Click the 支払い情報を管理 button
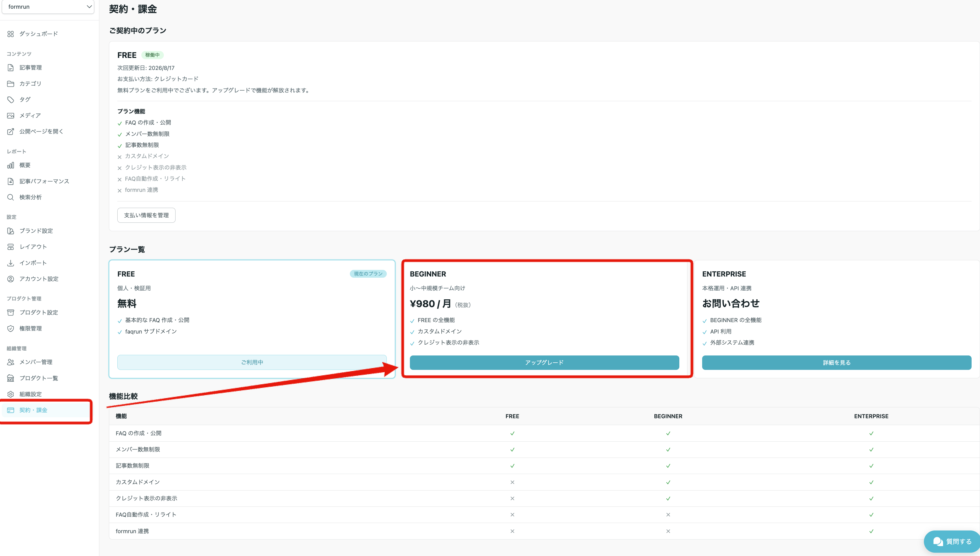The height and width of the screenshot is (556, 980). [x=146, y=215]
